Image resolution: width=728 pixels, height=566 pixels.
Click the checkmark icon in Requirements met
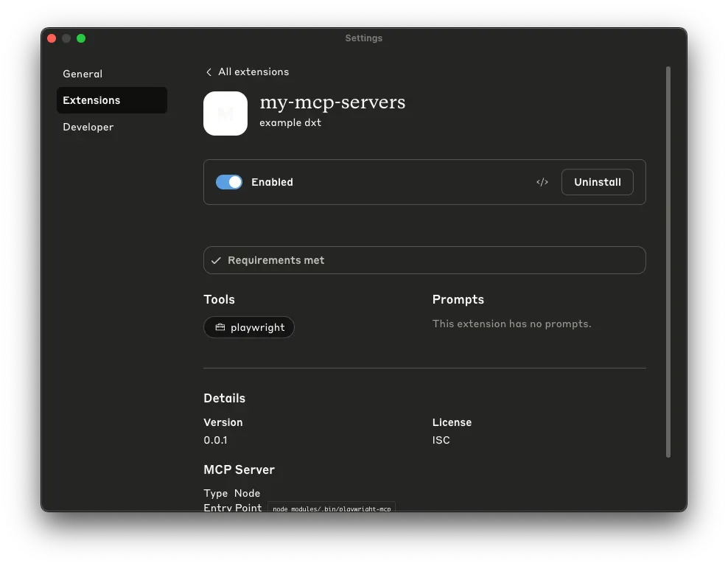216,260
